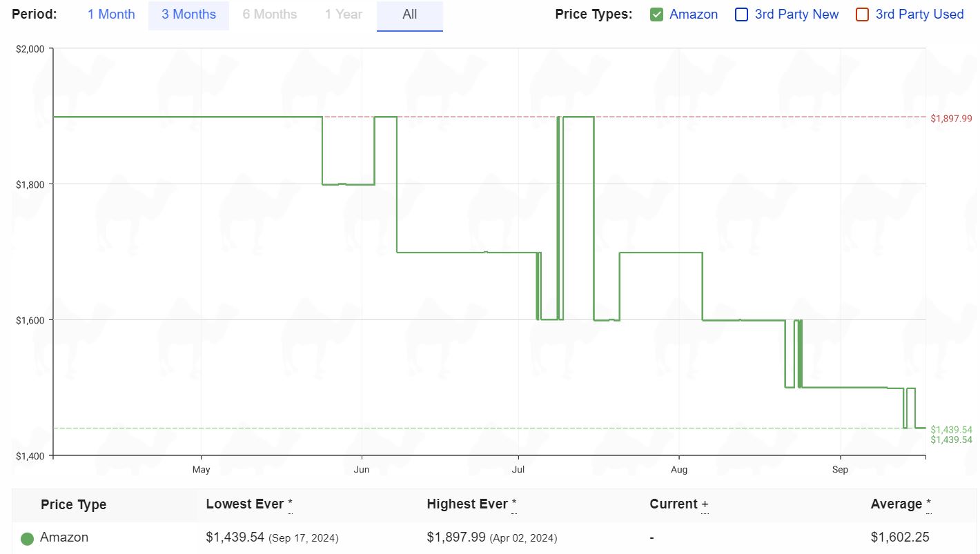
Task: Enable the 3rd Party New checkbox
Action: (742, 14)
